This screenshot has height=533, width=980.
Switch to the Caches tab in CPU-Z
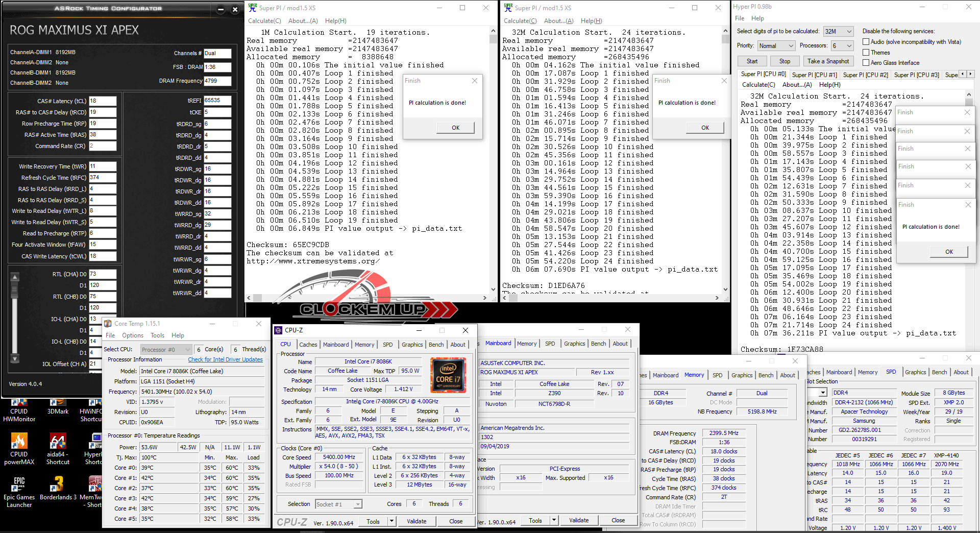tap(308, 345)
